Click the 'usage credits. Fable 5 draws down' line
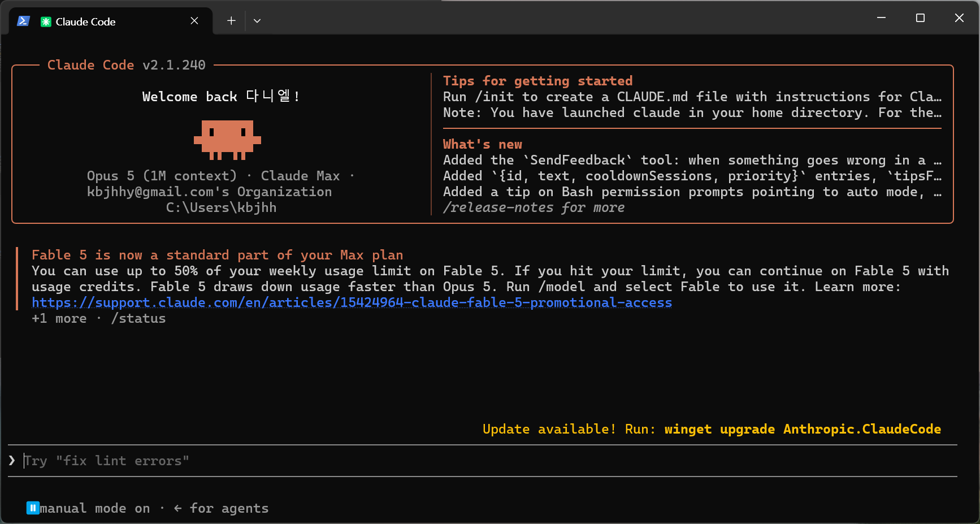 [x=466, y=287]
